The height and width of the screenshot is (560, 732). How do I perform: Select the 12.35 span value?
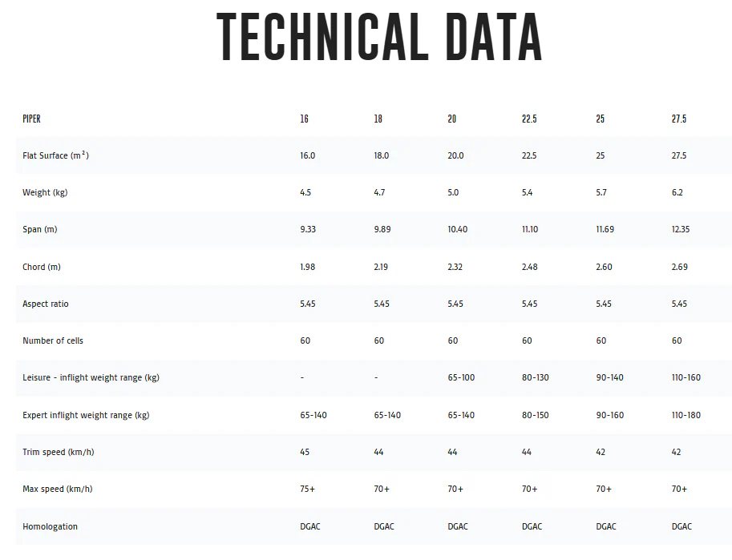[681, 229]
